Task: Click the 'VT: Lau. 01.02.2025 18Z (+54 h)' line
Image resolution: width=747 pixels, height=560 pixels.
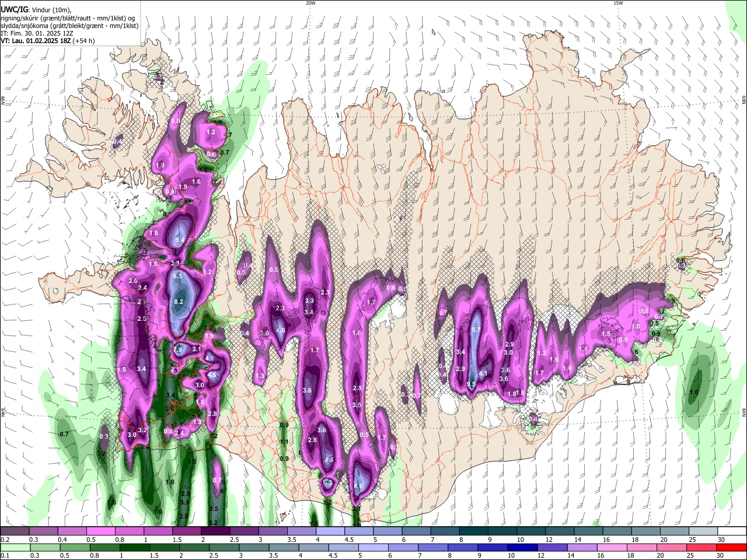Action: (48, 41)
